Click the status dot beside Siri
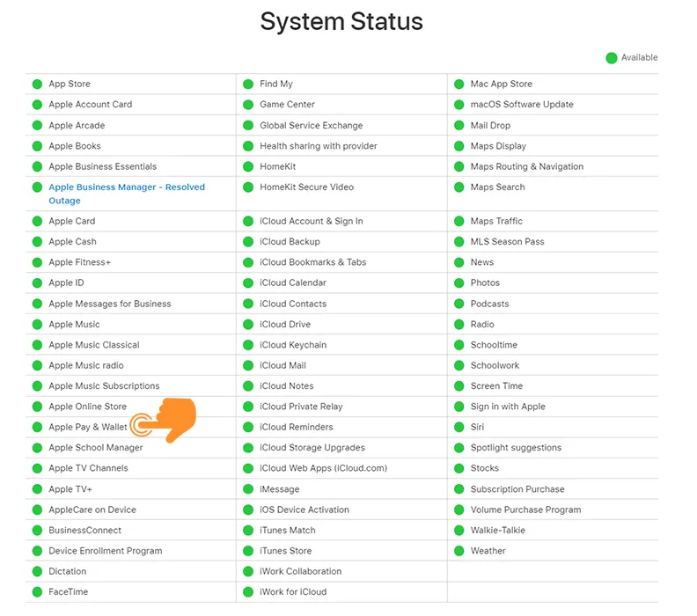697x616 pixels. (x=459, y=427)
